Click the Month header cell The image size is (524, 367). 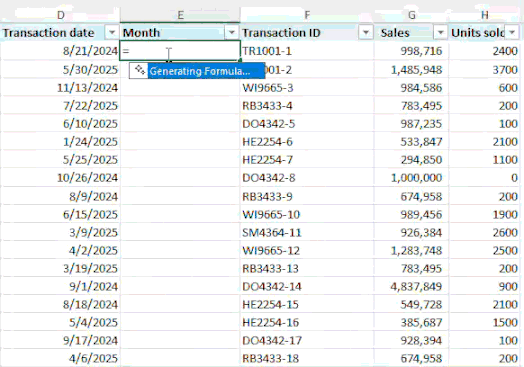(180, 32)
